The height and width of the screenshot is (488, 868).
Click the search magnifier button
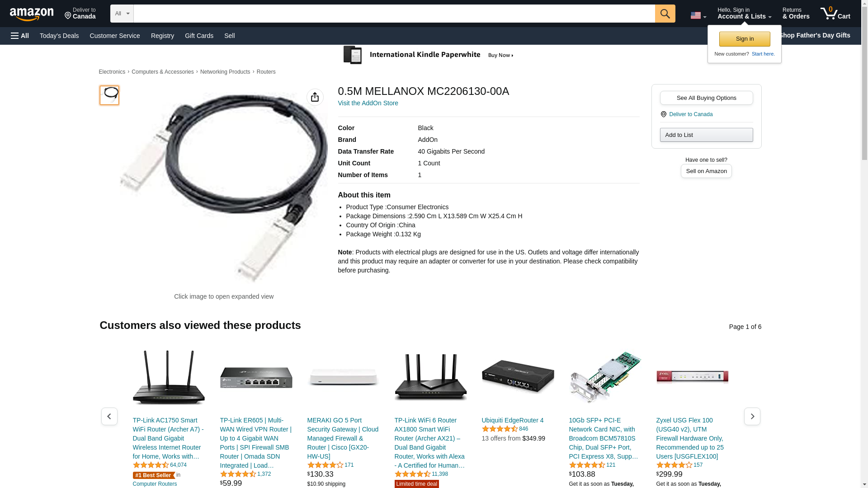(665, 14)
